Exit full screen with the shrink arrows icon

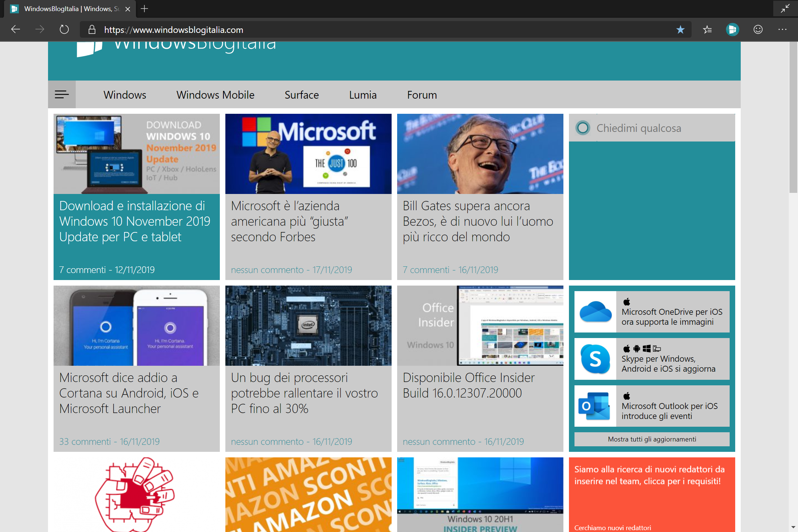coord(785,8)
